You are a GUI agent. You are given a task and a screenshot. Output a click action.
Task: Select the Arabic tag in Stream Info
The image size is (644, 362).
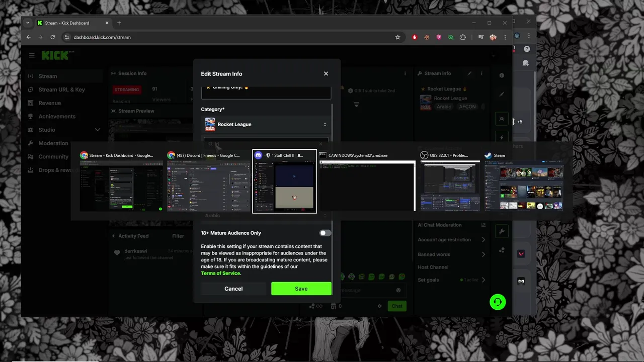(444, 107)
